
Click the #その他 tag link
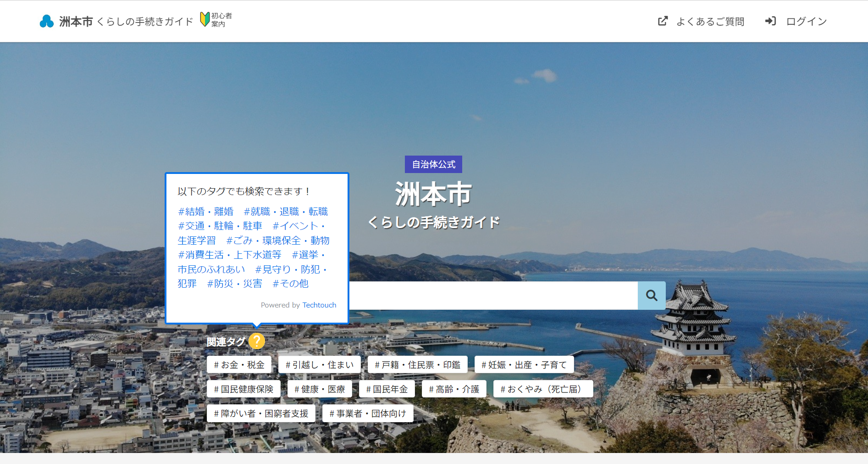coord(290,284)
